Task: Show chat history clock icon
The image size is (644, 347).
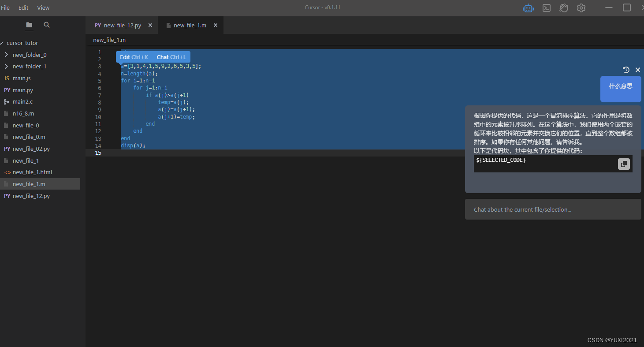Action: [x=626, y=70]
